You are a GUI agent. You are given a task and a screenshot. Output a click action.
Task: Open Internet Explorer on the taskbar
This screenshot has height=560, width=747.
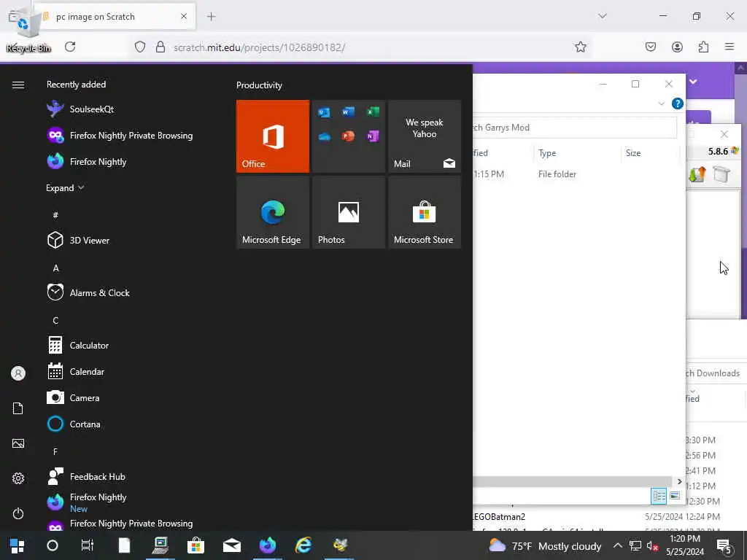303,545
